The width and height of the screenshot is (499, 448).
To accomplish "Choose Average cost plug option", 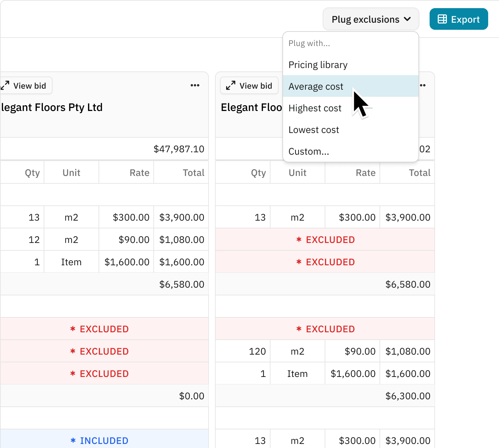I will coord(316,86).
